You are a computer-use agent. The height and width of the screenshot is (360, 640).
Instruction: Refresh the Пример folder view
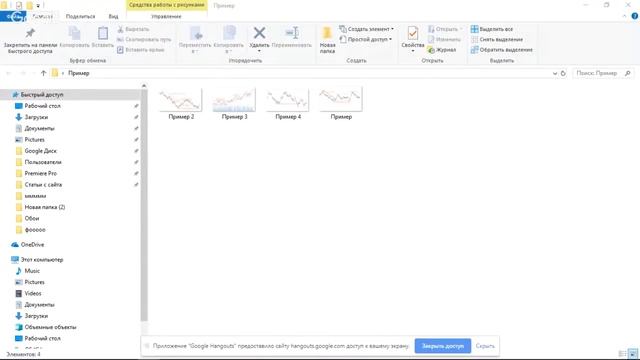tap(563, 73)
